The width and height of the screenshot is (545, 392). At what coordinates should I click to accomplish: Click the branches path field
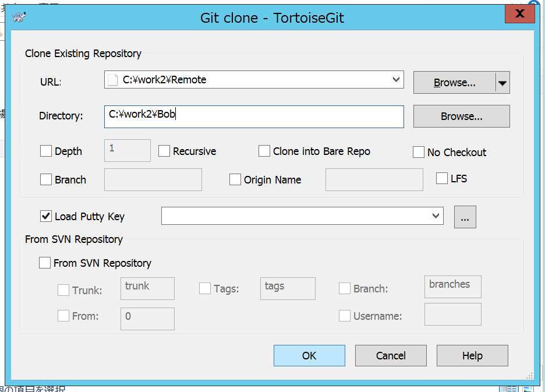pos(453,287)
